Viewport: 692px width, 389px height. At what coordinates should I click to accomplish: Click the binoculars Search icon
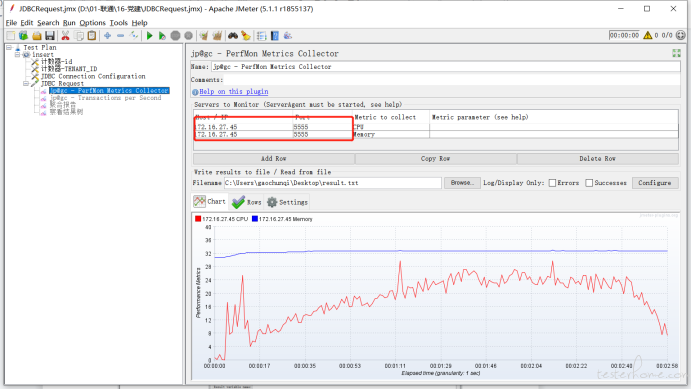pos(233,36)
